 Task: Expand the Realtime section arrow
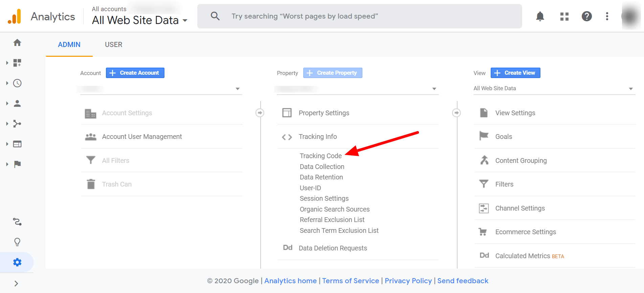click(x=7, y=83)
